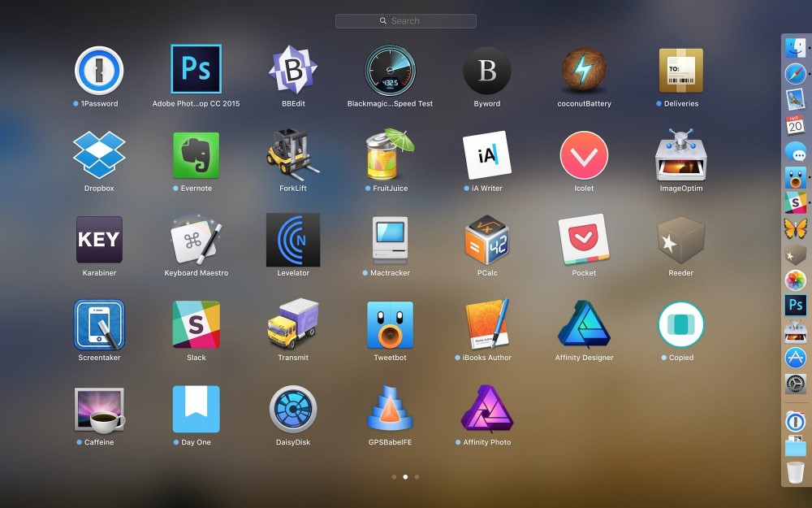Open the 1Password app
The image size is (812, 508).
(x=99, y=71)
